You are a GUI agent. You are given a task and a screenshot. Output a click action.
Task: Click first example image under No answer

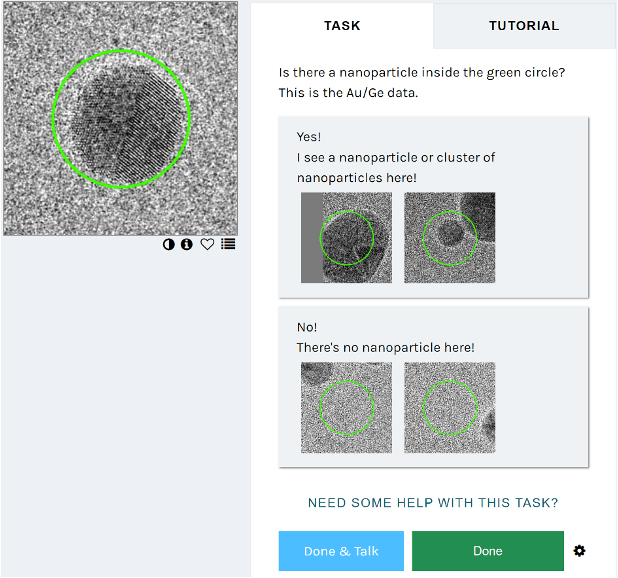click(x=346, y=407)
